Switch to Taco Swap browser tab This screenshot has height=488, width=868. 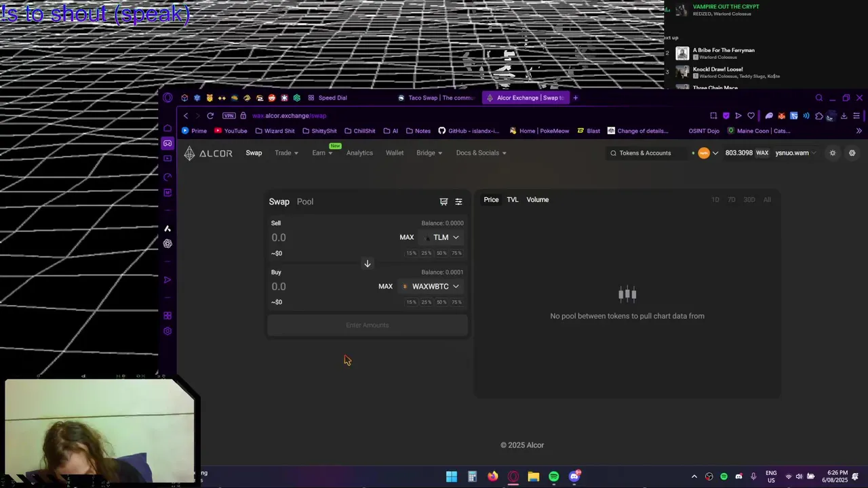(436, 98)
